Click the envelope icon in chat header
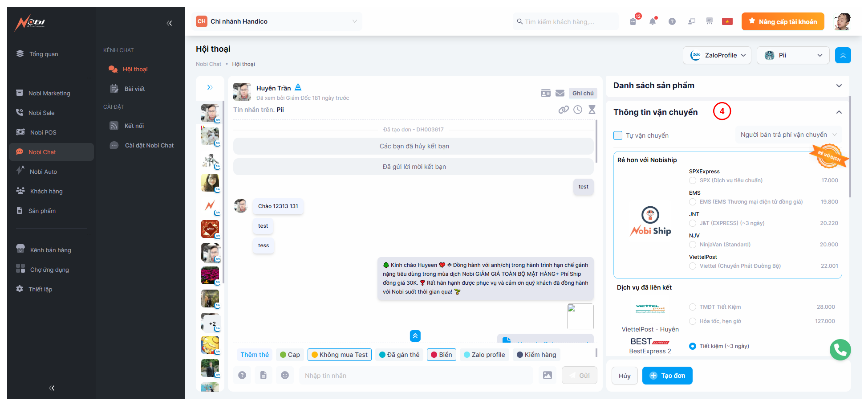The image size is (868, 405). click(x=560, y=93)
